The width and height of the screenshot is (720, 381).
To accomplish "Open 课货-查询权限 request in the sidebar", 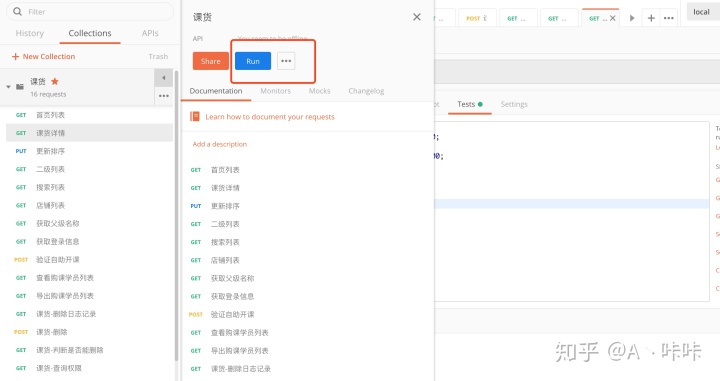I will [x=90, y=368].
